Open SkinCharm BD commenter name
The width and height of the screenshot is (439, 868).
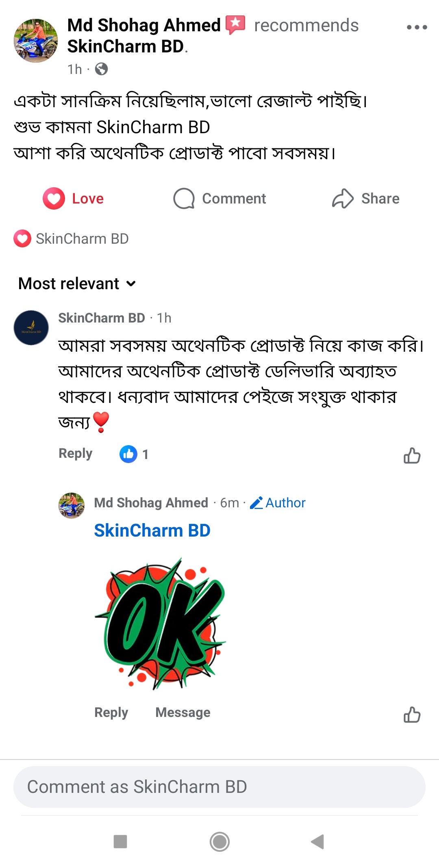tap(102, 318)
